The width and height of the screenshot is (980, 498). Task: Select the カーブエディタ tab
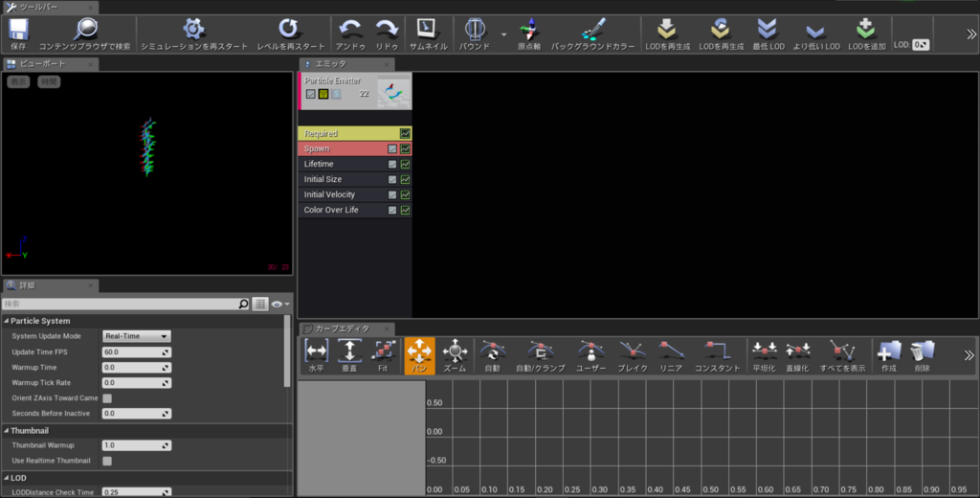pyautogui.click(x=347, y=328)
